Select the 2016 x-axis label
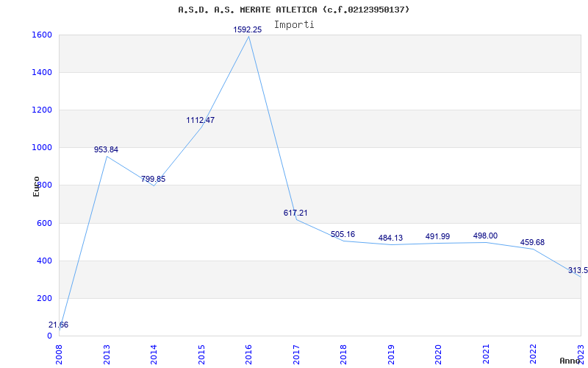Viewport: 588px width, 368px height. (249, 354)
